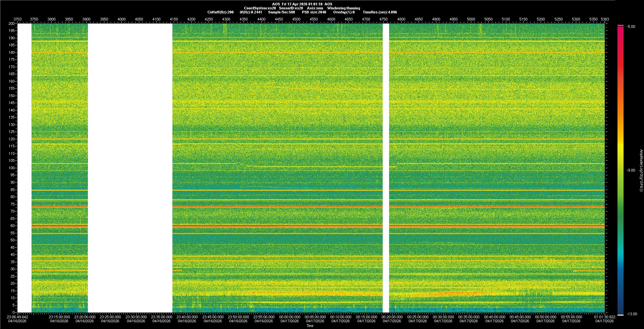Click the large white data gap region
The width and height of the screenshot is (644, 329).
coord(130,168)
